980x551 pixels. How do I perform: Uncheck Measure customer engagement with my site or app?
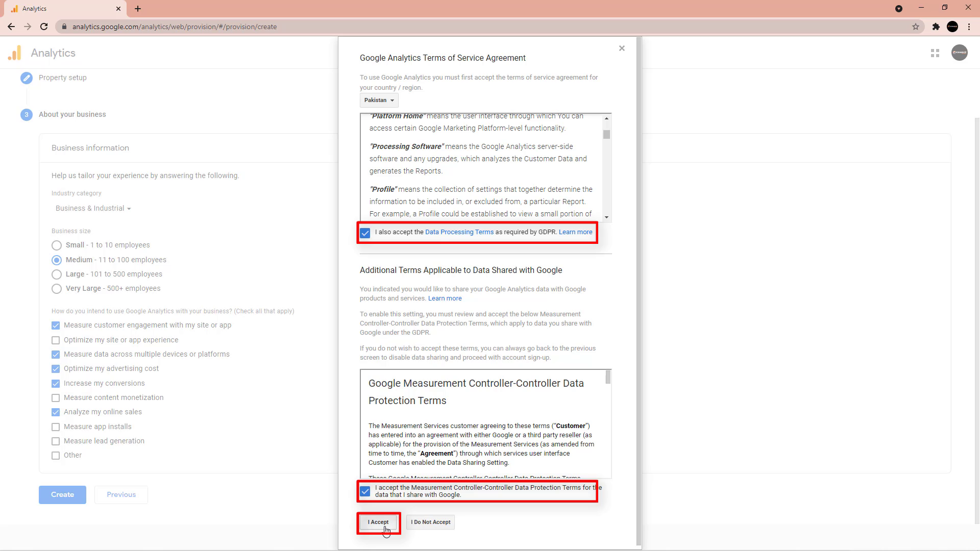(x=56, y=325)
